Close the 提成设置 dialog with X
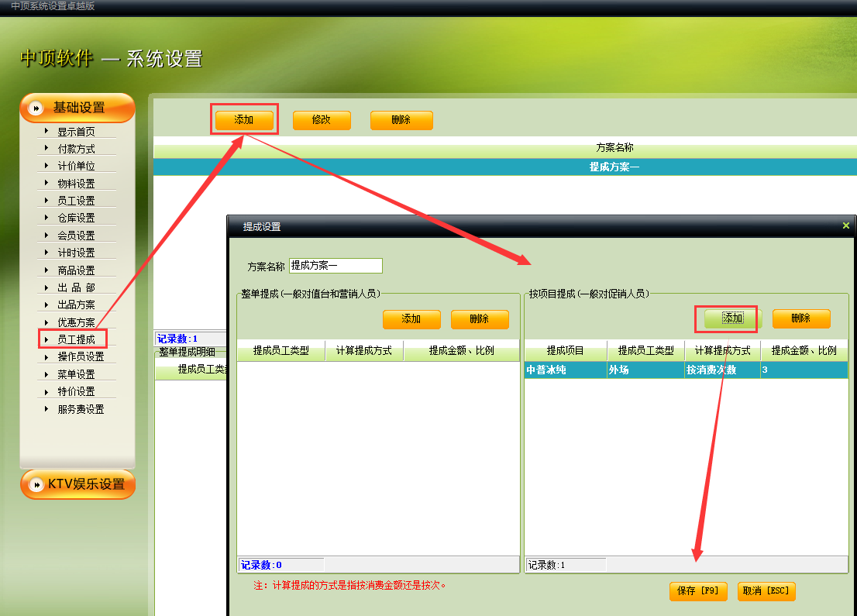Viewport: 857px width, 616px height. (x=845, y=225)
